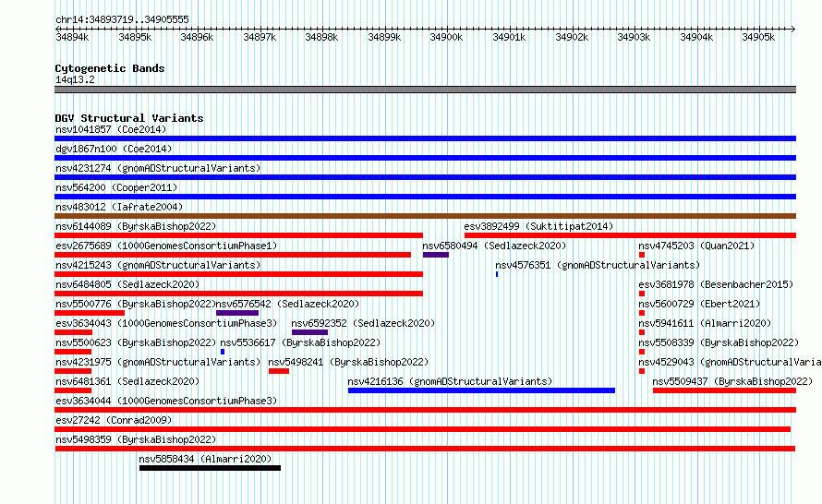Click the red nsv5508339 marker
Image resolution: width=822 pixels, height=504 pixels.
click(x=642, y=352)
